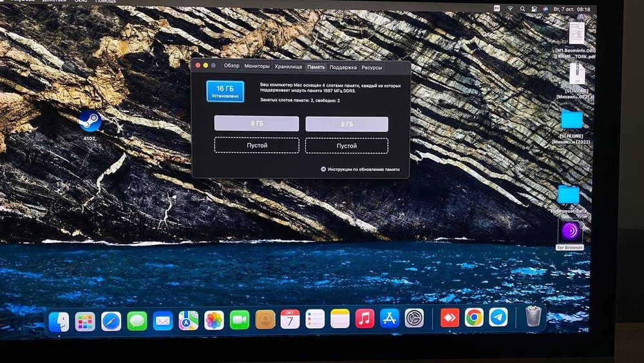Open the Notes app in dock

(340, 319)
